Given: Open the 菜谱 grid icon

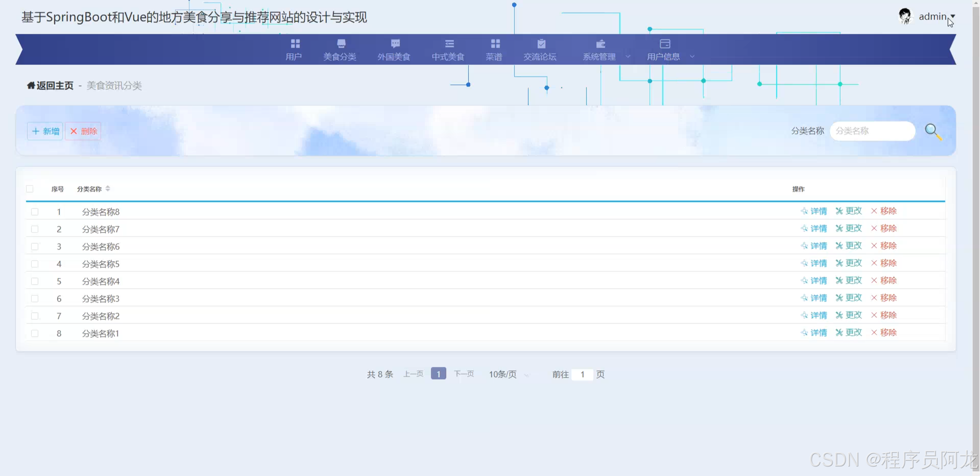Looking at the screenshot, I should [495, 44].
